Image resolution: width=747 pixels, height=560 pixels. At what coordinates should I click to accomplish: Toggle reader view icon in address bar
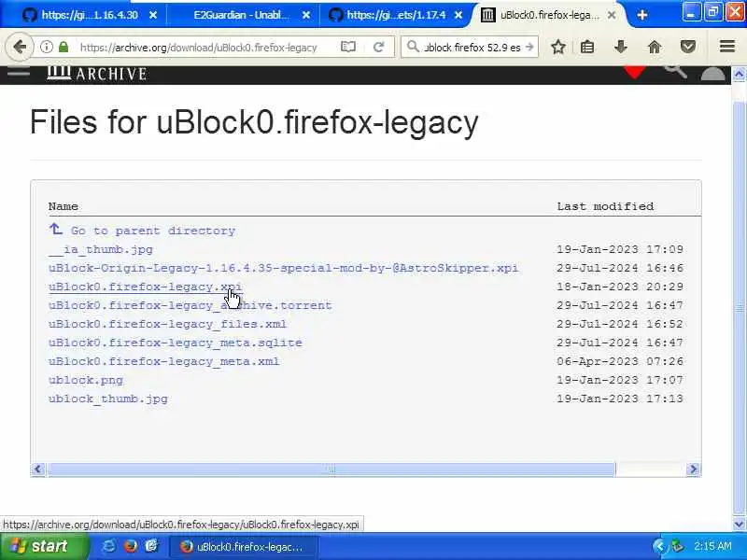[347, 47]
